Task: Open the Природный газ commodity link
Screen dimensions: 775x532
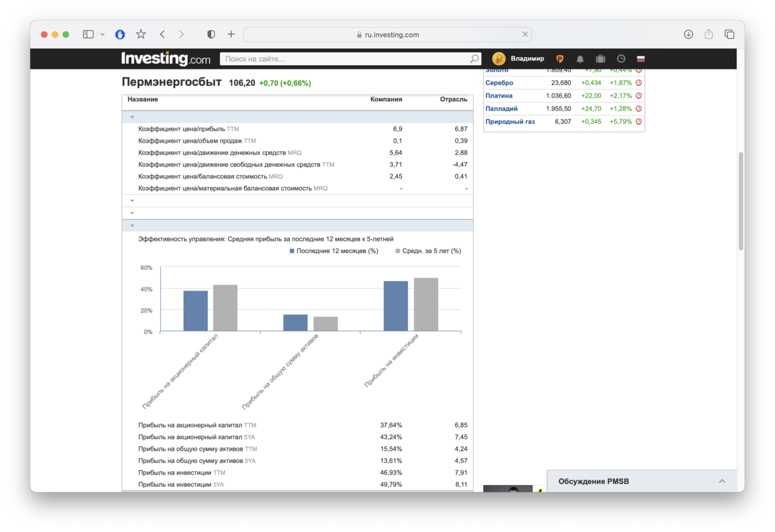Action: tap(510, 121)
